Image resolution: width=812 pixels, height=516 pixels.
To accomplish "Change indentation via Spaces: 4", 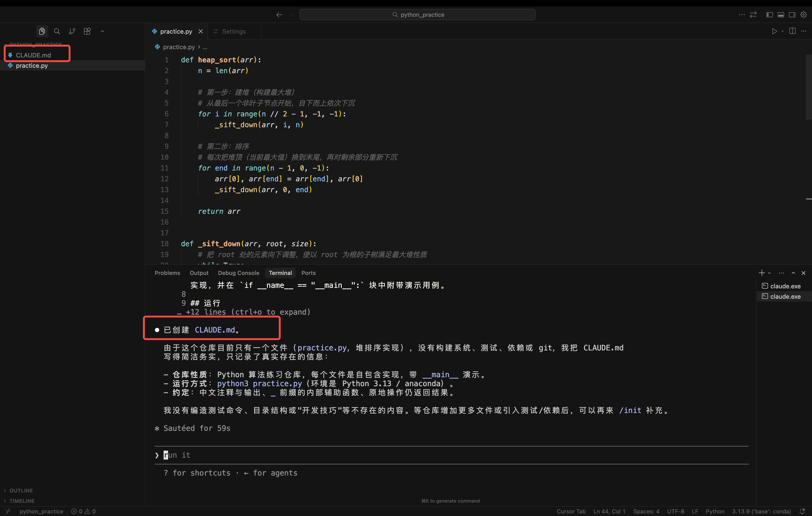I will pos(646,511).
